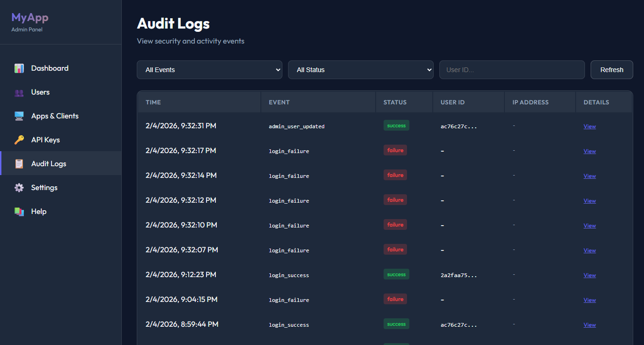Expand the All Status filter

(x=361, y=69)
